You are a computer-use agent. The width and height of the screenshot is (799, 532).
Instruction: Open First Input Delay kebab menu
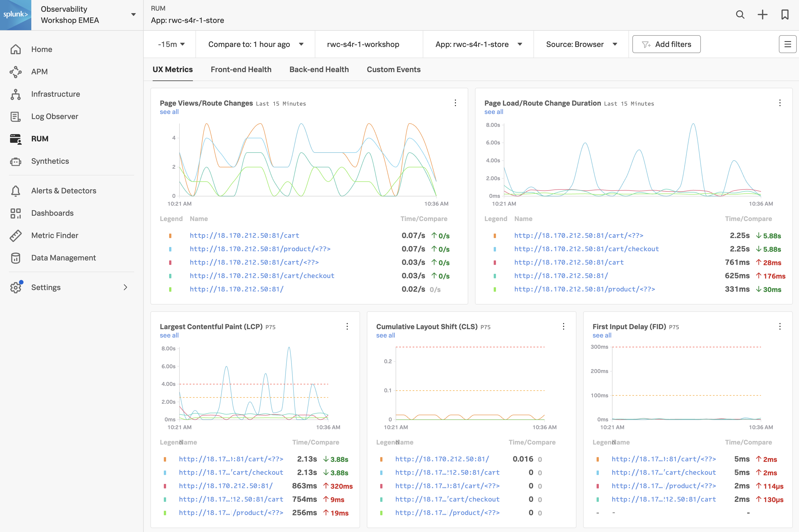pos(780,326)
